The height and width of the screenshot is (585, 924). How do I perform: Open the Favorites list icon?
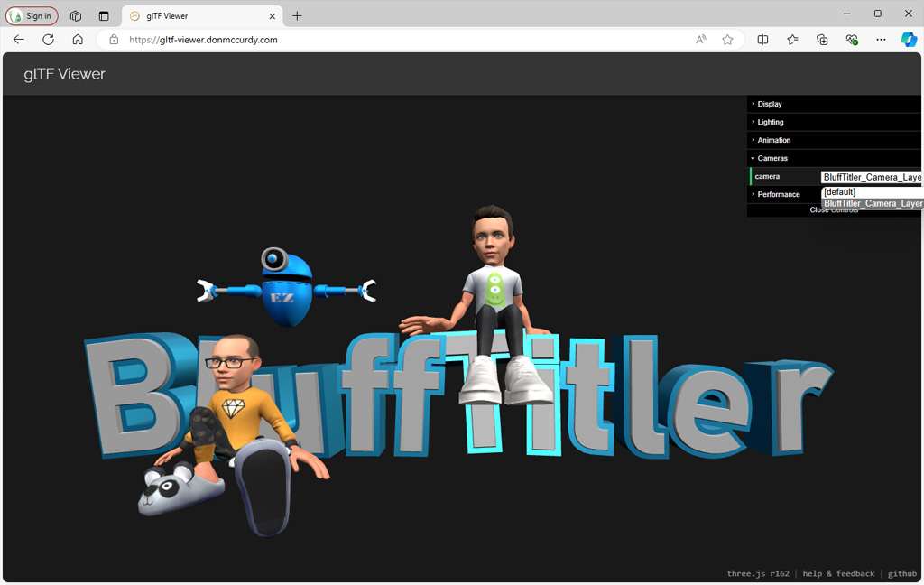click(x=792, y=40)
